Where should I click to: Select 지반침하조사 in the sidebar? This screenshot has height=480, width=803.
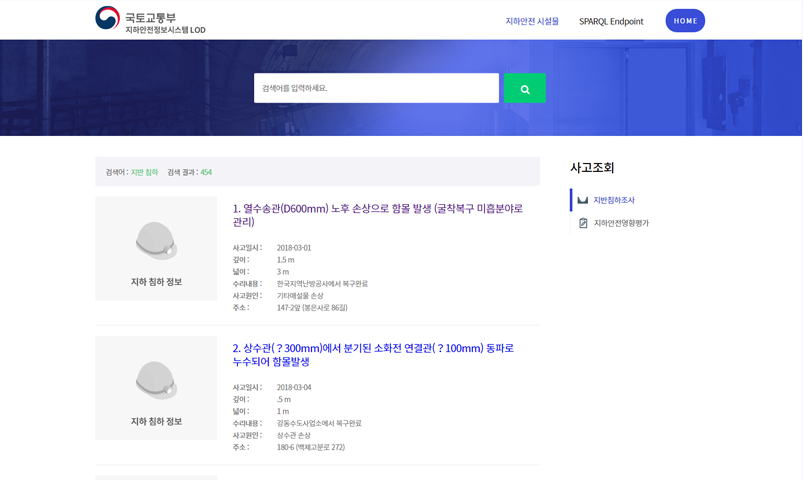click(x=614, y=200)
